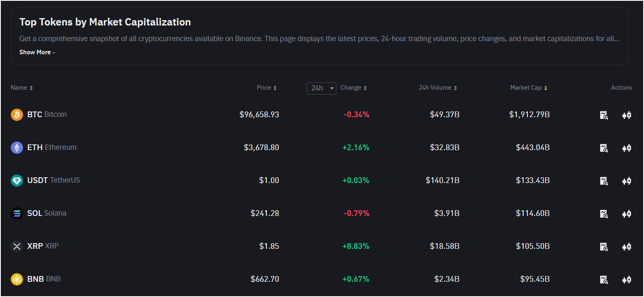Open the trade candlestick icon for Solana
The image size is (644, 297).
tap(627, 214)
